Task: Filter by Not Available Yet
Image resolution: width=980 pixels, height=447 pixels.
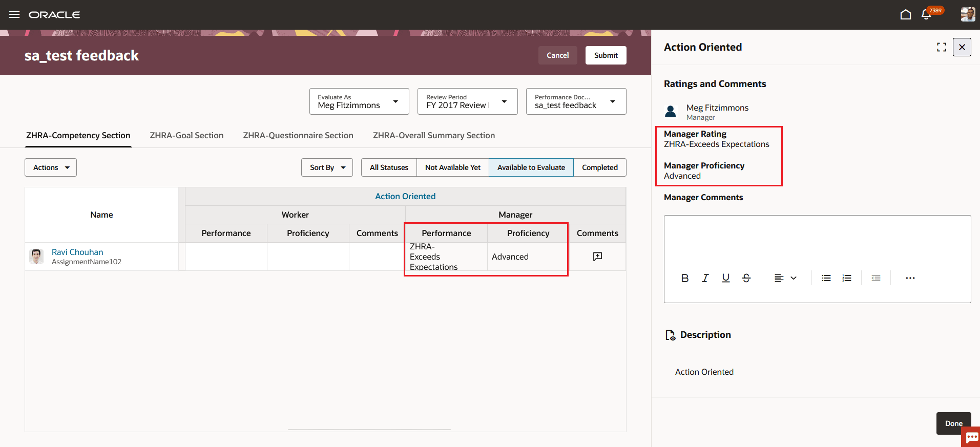Action: coord(453,167)
